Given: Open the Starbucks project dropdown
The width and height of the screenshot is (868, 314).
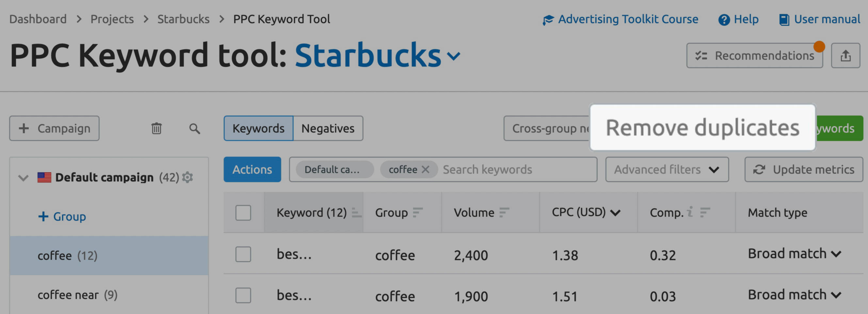Looking at the screenshot, I should pyautogui.click(x=454, y=56).
